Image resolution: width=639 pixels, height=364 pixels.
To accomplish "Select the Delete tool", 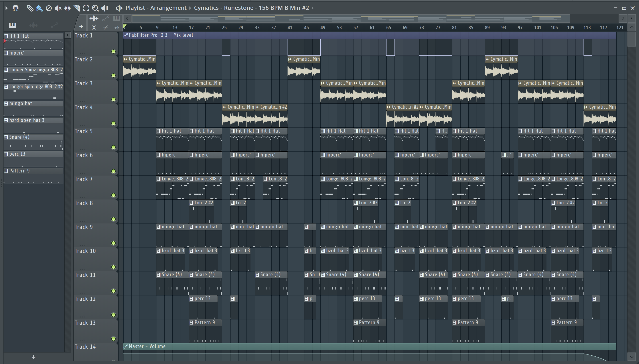I will point(49,8).
